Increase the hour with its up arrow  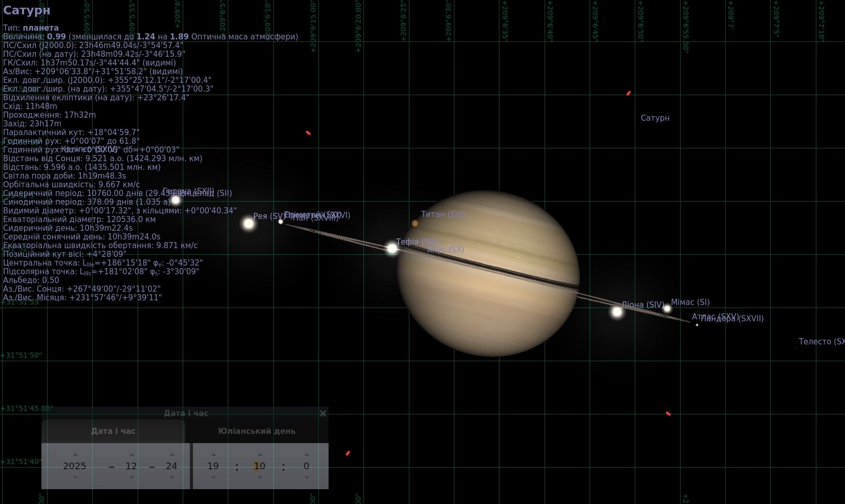213,454
